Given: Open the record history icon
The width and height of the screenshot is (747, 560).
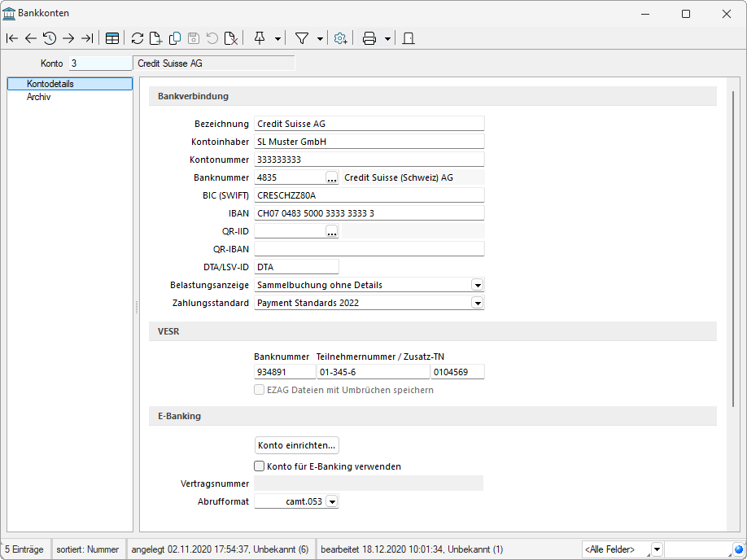Looking at the screenshot, I should pos(50,38).
